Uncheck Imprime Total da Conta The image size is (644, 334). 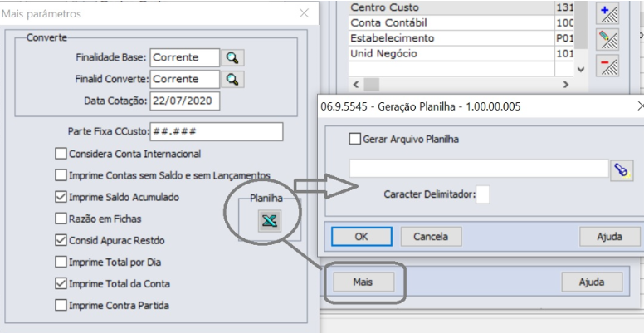click(61, 284)
